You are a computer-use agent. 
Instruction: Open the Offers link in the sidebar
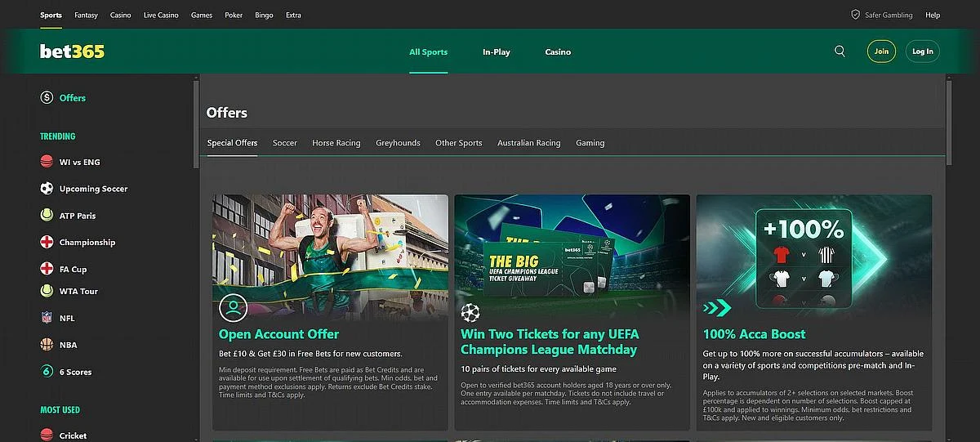click(x=73, y=98)
